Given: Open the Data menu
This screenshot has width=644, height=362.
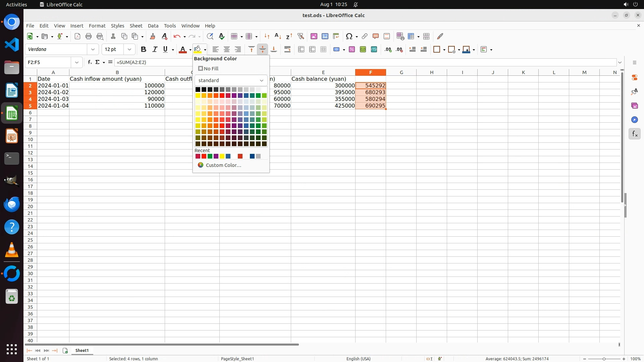Looking at the screenshot, I should tap(153, 26).
